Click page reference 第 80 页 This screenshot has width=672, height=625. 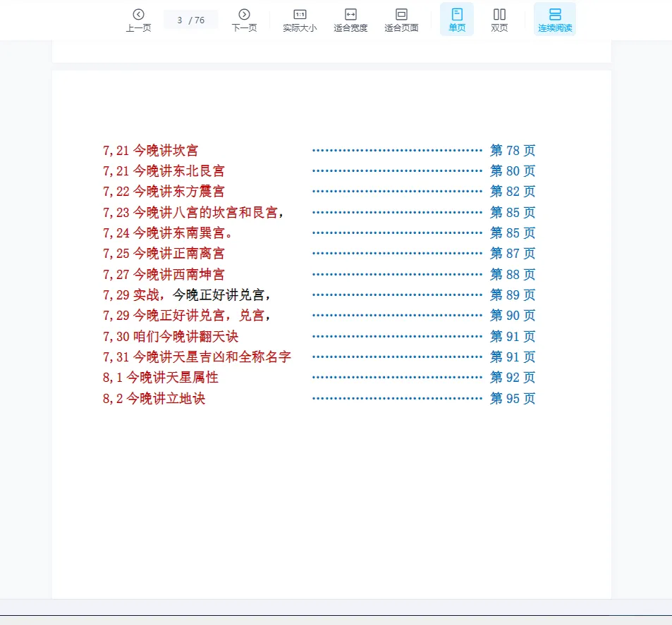513,171
